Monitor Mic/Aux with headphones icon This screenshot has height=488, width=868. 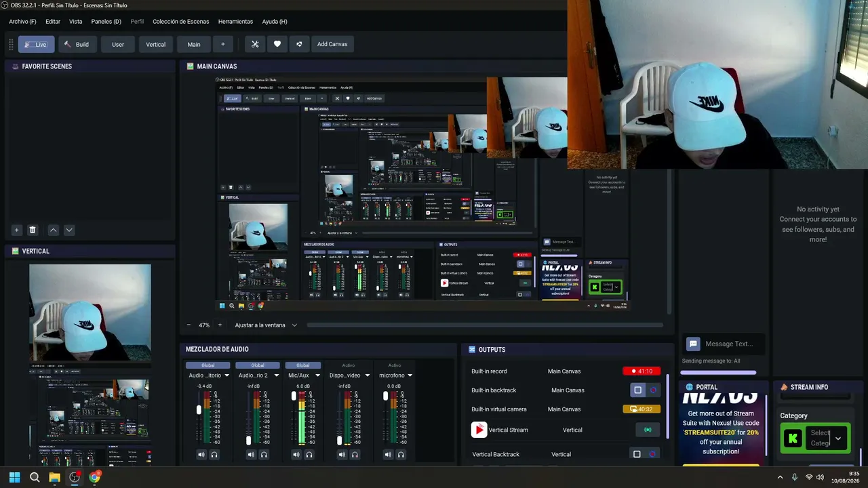309,455
